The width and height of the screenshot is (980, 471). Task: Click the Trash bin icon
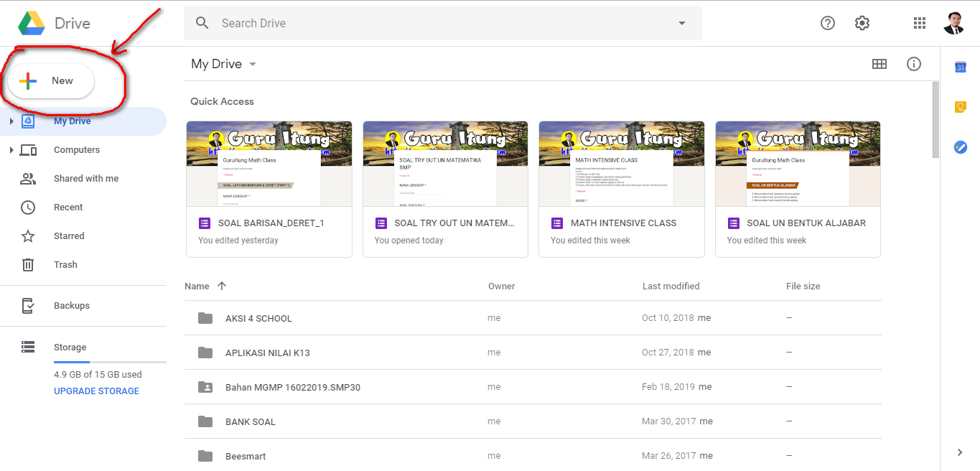[x=28, y=265]
